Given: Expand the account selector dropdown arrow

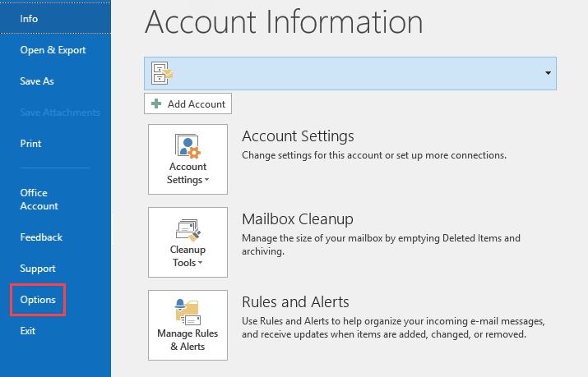Looking at the screenshot, I should (x=548, y=73).
